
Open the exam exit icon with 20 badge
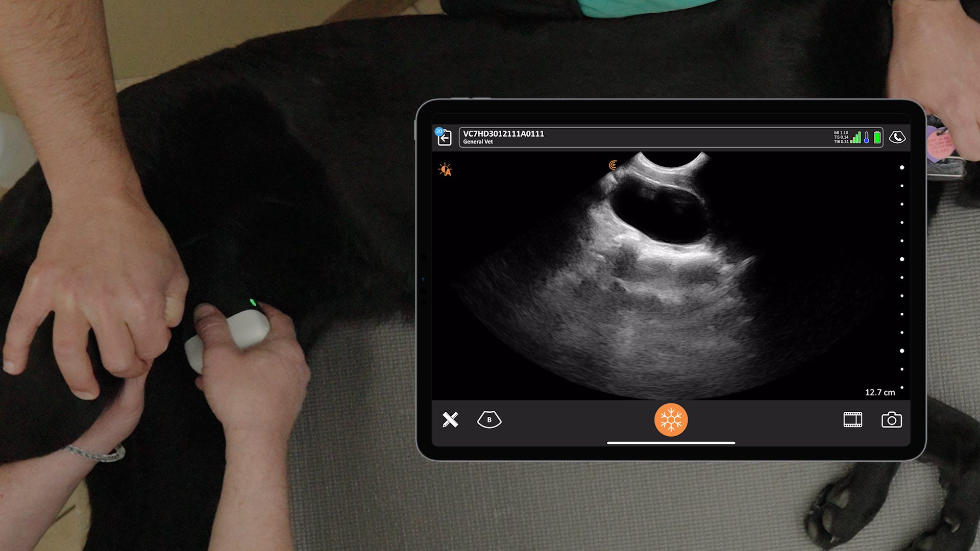444,137
